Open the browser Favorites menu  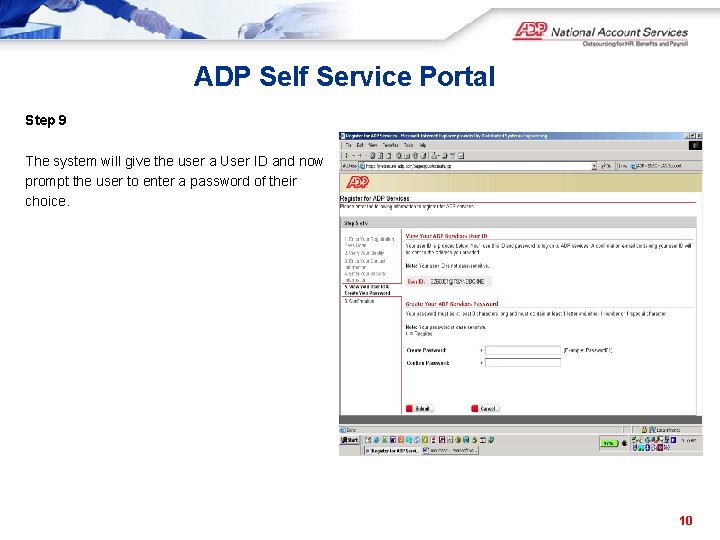(x=391, y=145)
